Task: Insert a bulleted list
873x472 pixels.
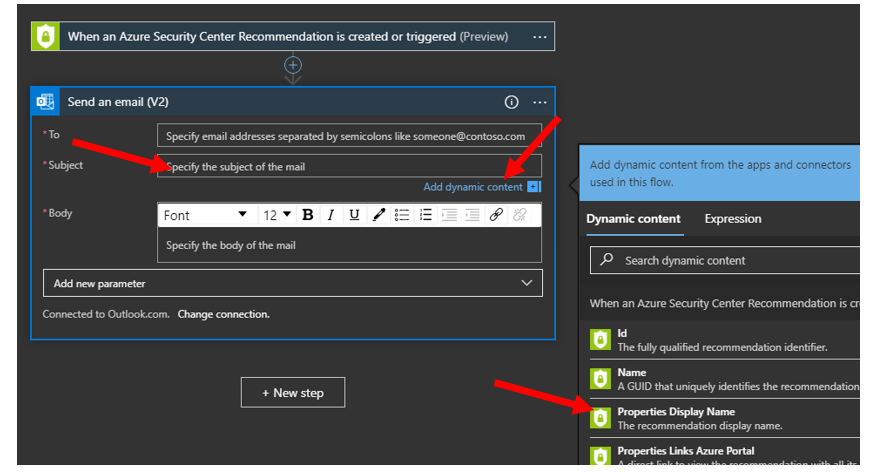Action: (402, 215)
